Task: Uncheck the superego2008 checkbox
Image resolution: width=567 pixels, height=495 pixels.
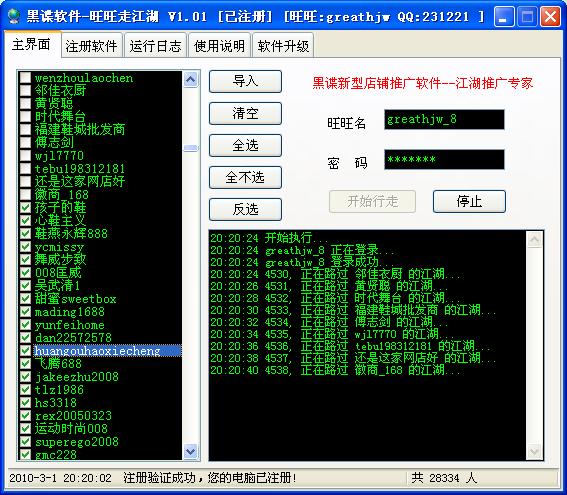Action: tap(25, 441)
